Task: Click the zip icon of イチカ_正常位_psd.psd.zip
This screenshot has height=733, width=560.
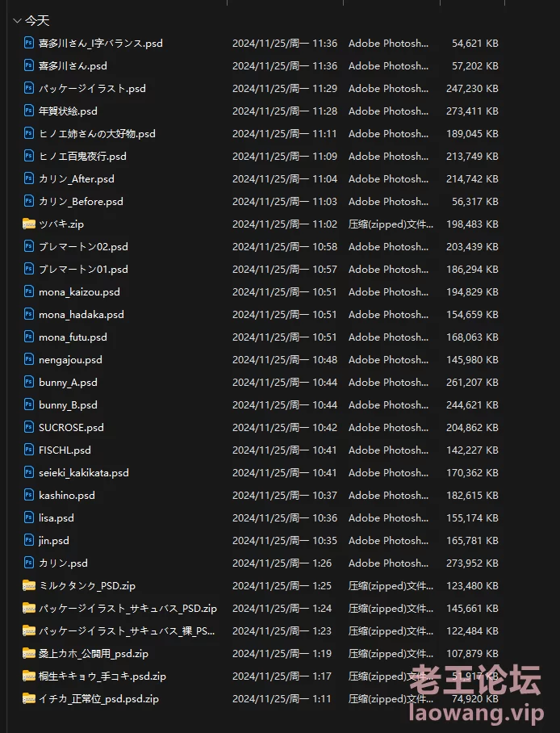Action: (x=29, y=698)
